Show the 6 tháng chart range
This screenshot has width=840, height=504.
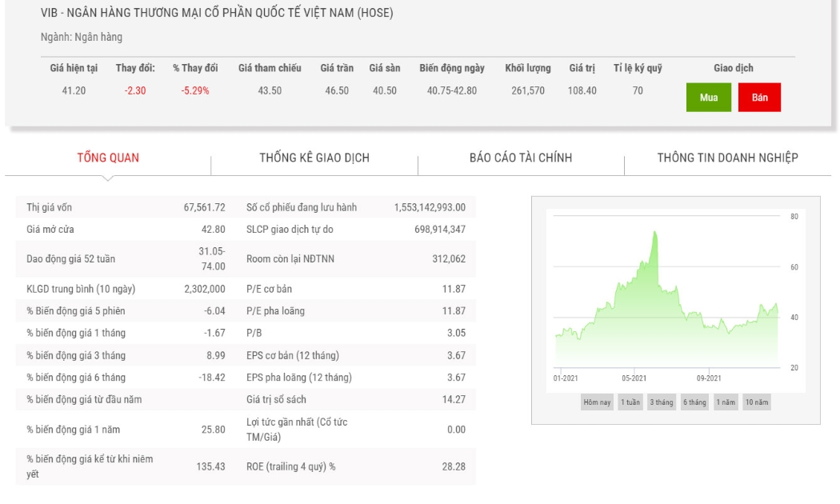695,402
